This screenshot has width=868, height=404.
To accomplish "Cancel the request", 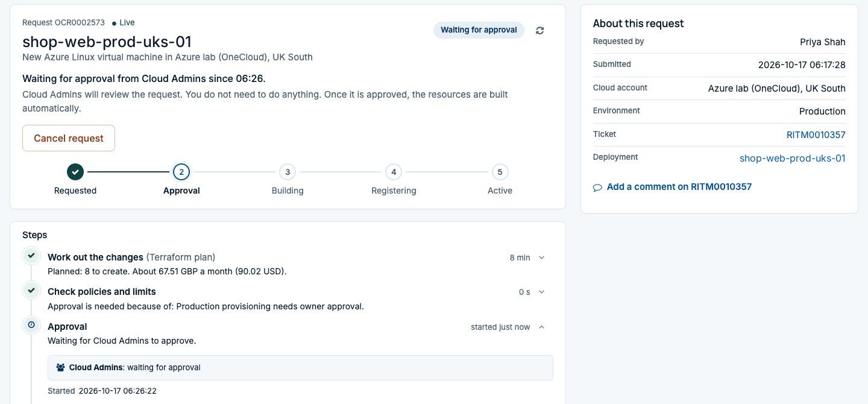I will click(x=69, y=138).
